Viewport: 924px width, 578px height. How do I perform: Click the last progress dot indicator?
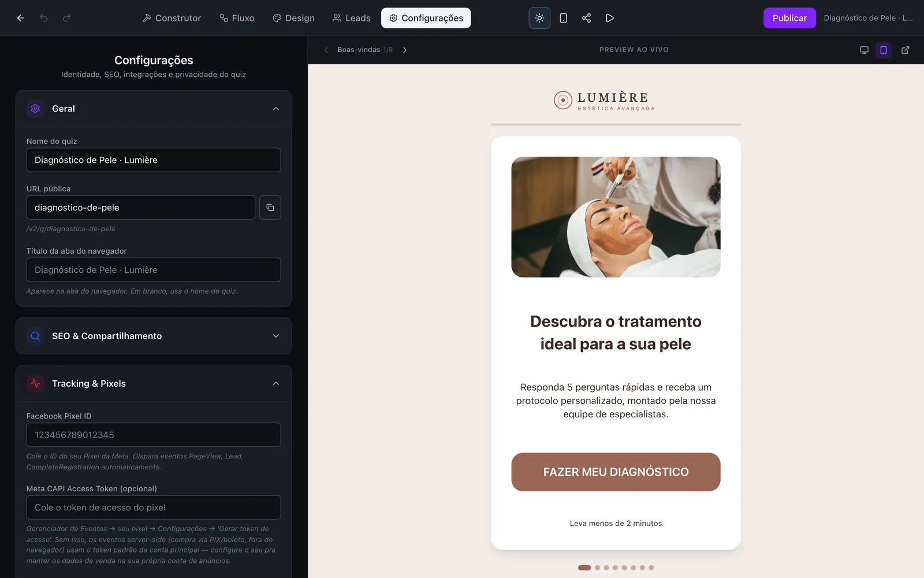(651, 568)
